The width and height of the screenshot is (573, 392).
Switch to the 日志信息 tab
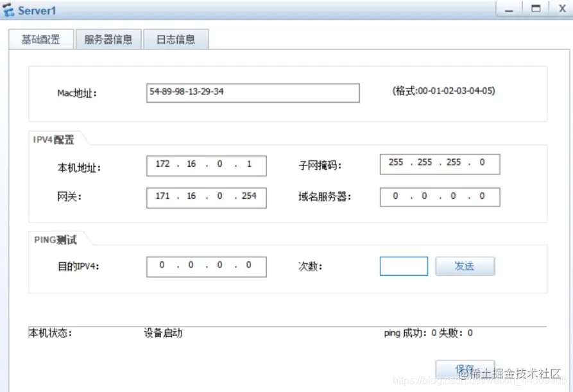[x=176, y=39]
